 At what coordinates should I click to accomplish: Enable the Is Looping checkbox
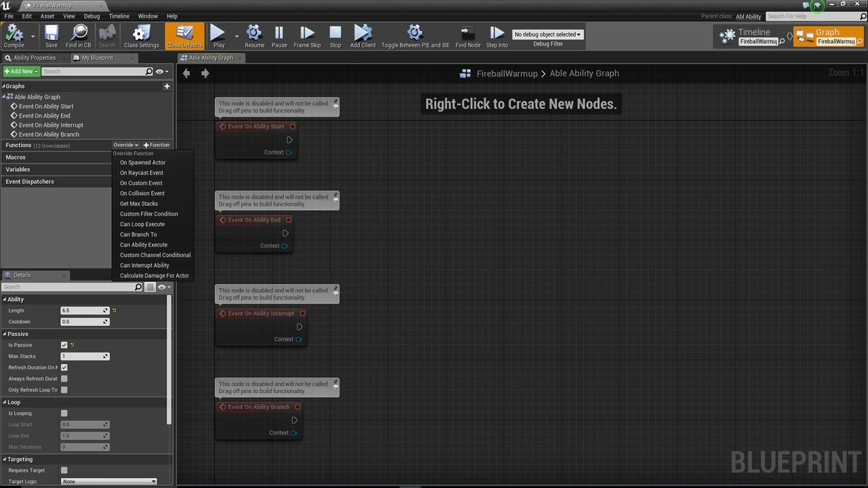(64, 413)
